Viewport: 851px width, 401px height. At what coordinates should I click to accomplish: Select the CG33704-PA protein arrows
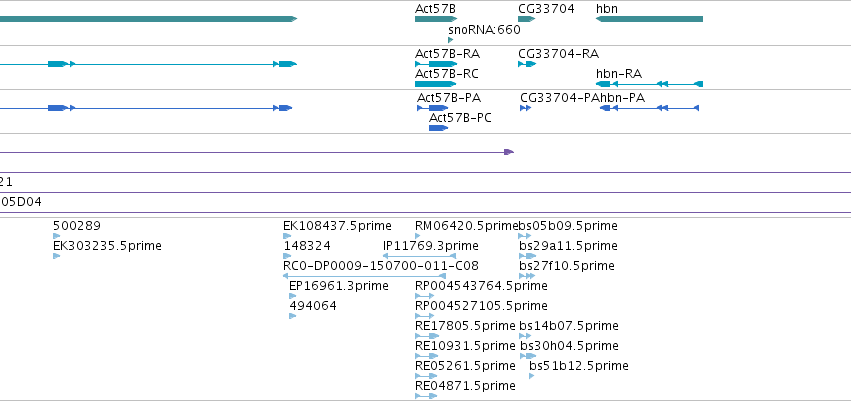[x=525, y=108]
